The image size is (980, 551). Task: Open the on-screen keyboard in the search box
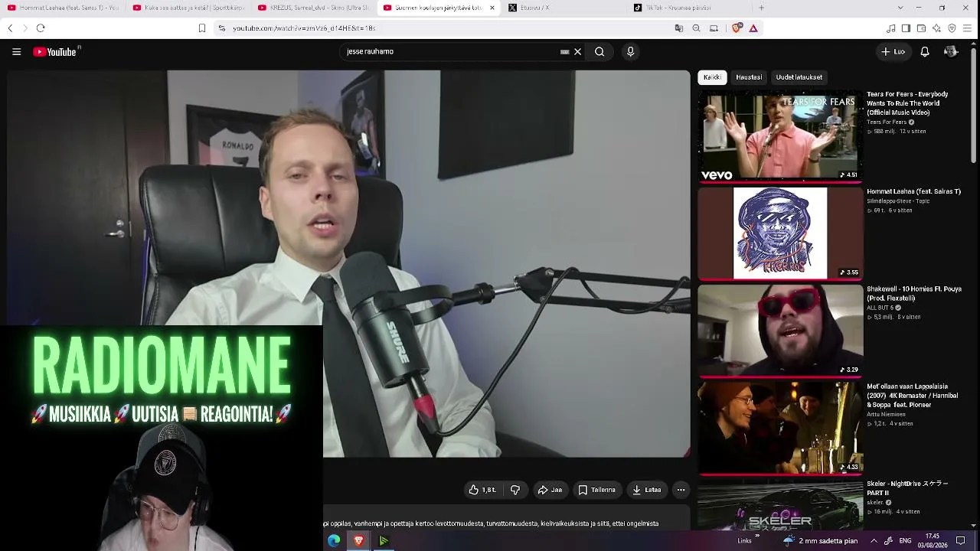tap(565, 52)
